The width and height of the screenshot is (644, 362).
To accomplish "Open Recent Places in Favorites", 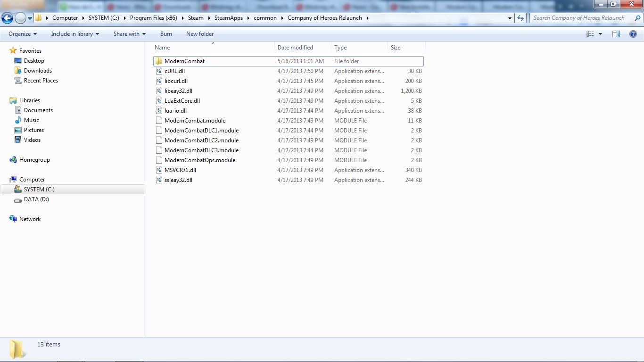I will 41,81.
